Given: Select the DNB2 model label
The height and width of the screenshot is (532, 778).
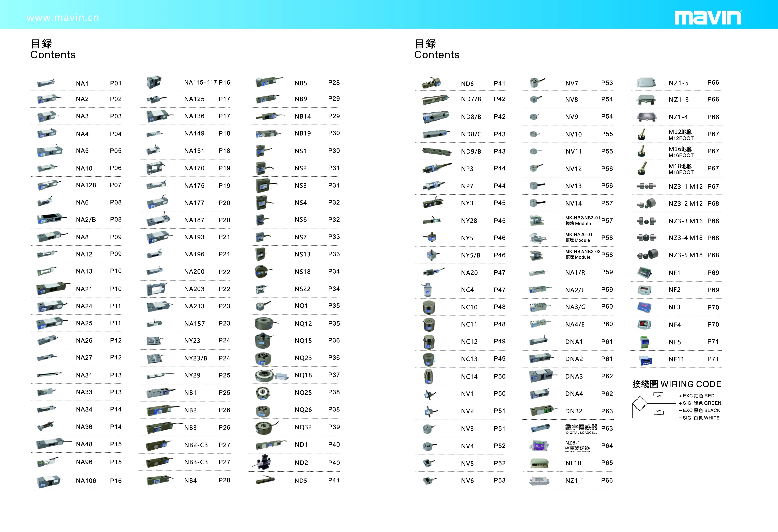Looking at the screenshot, I should (574, 411).
